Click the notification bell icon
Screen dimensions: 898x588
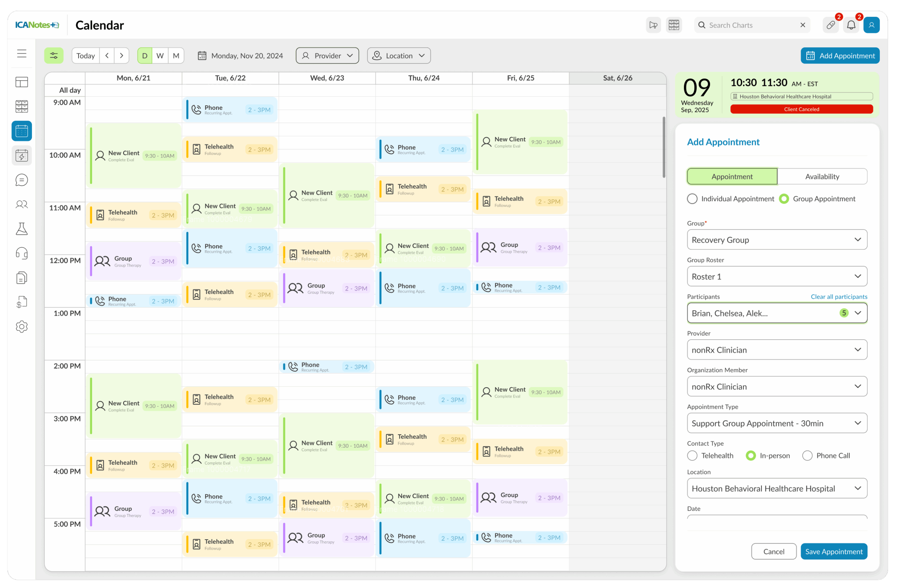tap(851, 25)
